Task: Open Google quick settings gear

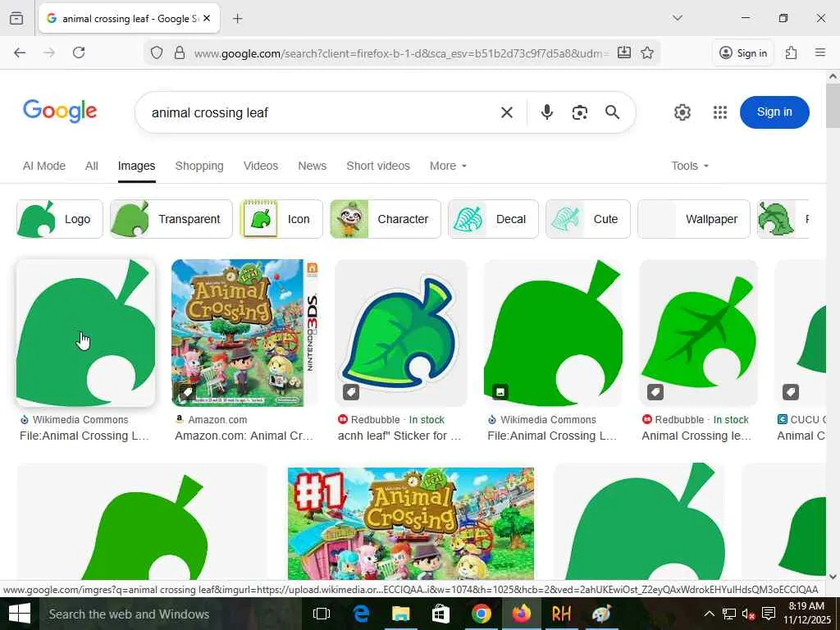Action: 682,112
